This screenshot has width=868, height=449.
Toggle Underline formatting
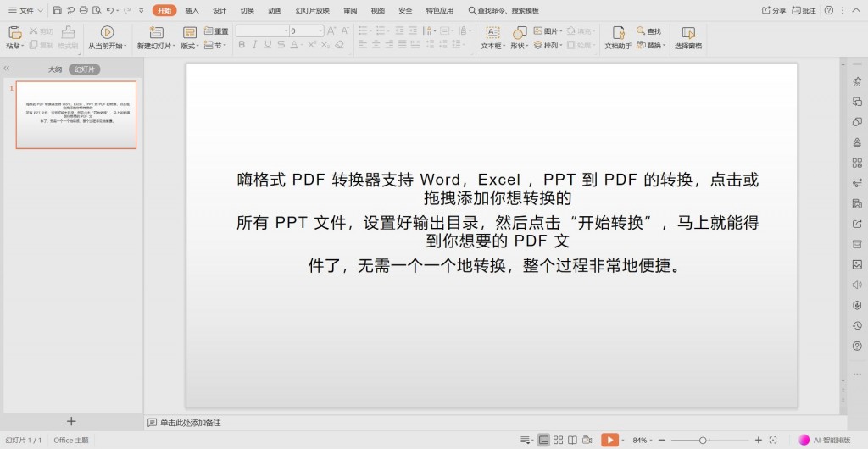[268, 45]
